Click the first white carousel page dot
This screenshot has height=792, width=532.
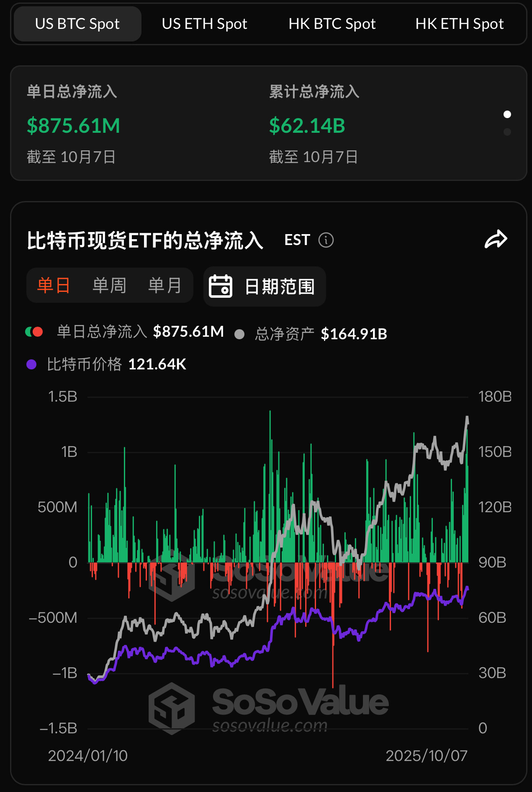507,114
